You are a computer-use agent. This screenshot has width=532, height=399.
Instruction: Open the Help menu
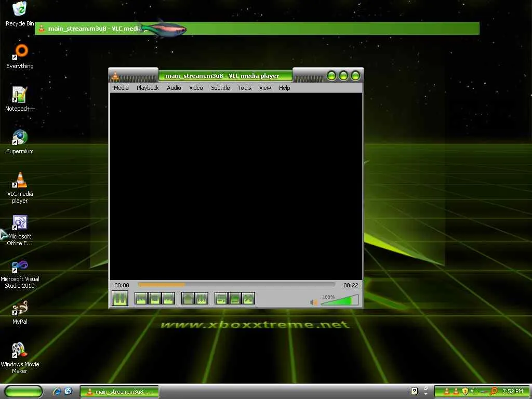point(285,88)
